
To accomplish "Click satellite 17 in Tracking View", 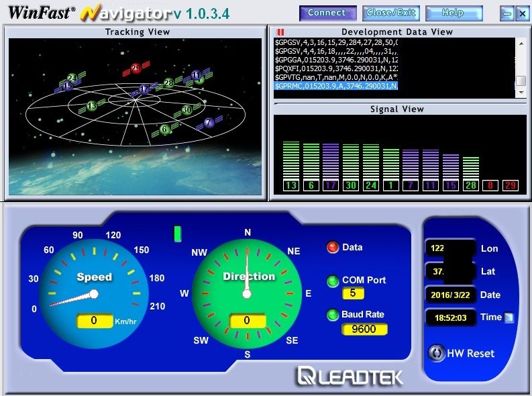I will (x=144, y=89).
